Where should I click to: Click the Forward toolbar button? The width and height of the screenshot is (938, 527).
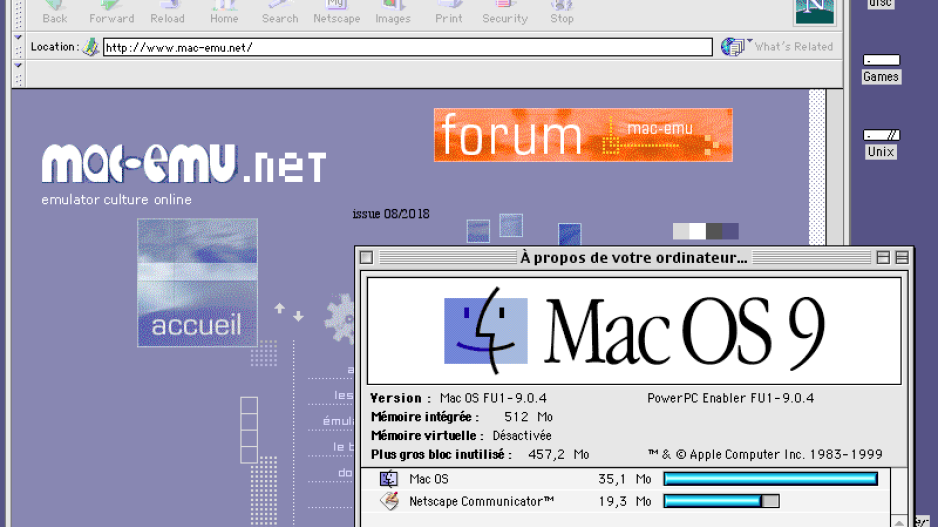pyautogui.click(x=111, y=12)
